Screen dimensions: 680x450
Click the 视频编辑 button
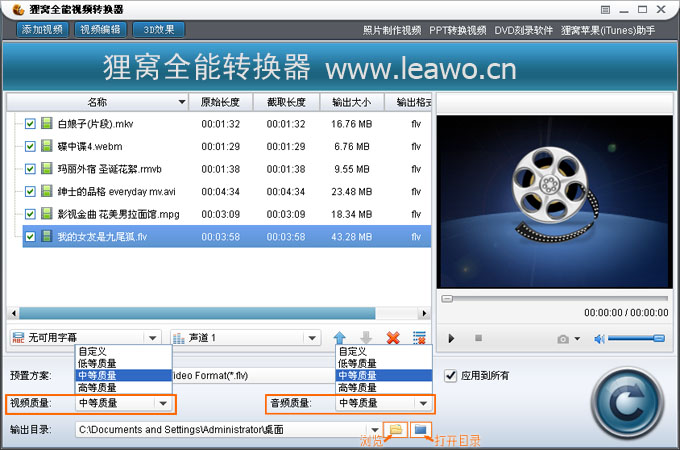tap(101, 29)
